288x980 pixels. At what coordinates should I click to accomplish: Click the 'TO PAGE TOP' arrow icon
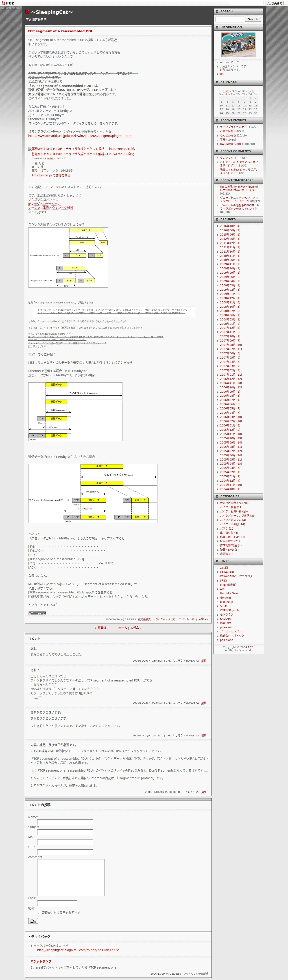(203, 619)
